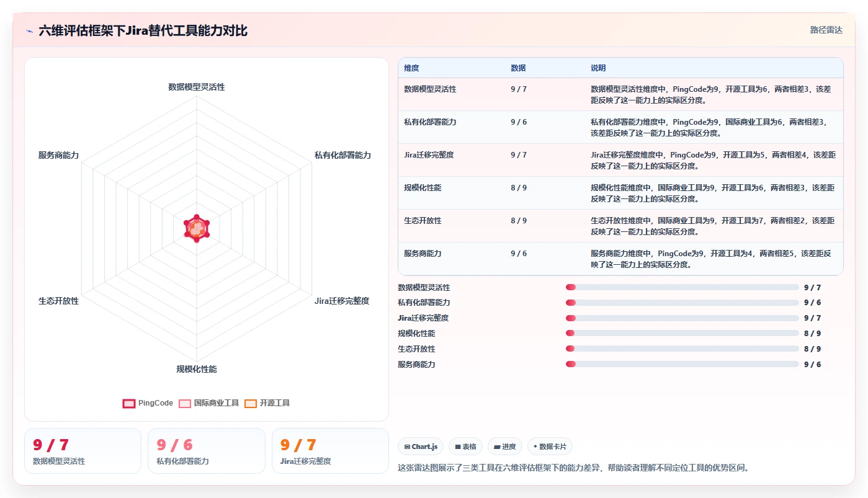Toggle 国际商业工具 legend swatch
868x498 pixels.
pos(185,403)
